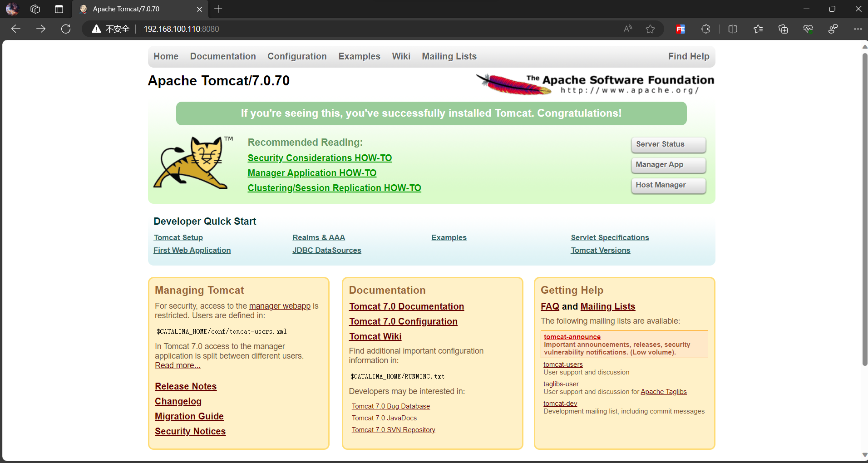This screenshot has width=868, height=463.
Task: Click the browser profile avatar
Action: pos(12,9)
